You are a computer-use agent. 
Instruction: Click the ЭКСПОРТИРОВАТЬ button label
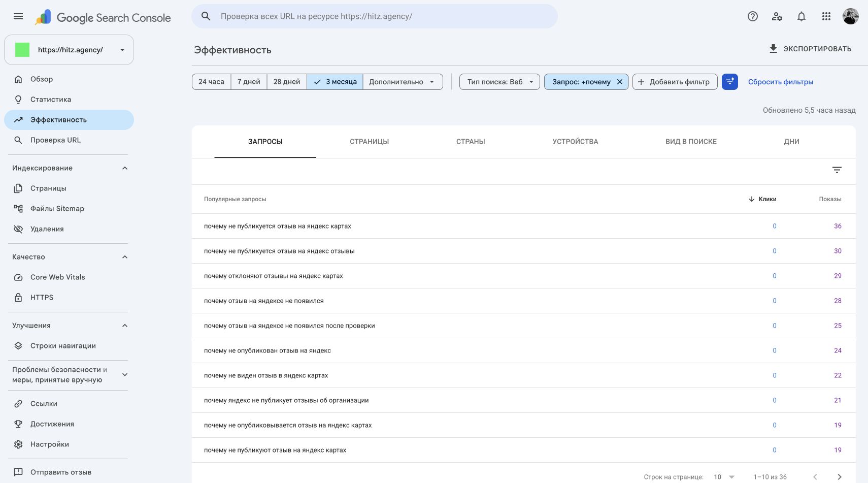pos(817,49)
